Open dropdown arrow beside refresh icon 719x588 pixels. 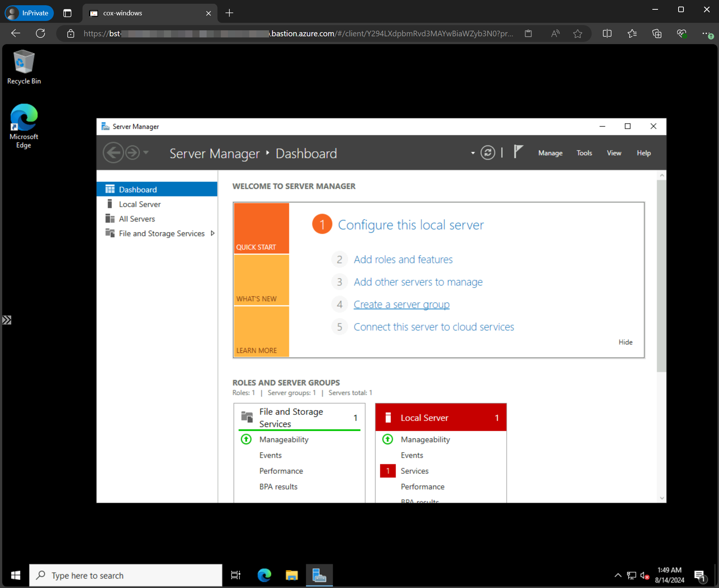(x=473, y=153)
